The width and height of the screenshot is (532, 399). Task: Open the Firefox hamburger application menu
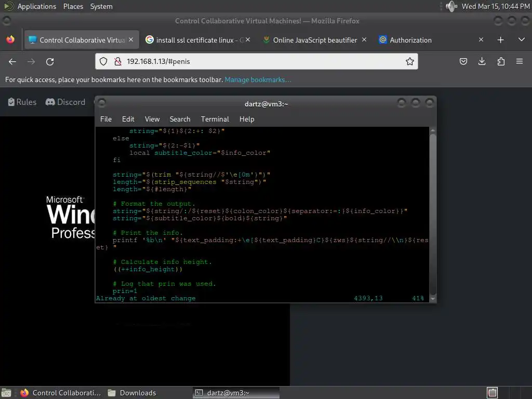pos(519,61)
